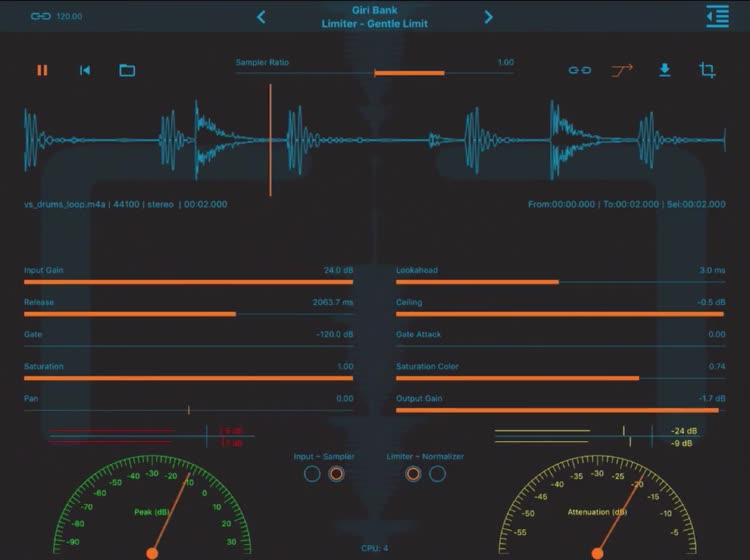The image size is (750, 560).
Task: Set the Input Gain slider
Action: pyautogui.click(x=188, y=282)
